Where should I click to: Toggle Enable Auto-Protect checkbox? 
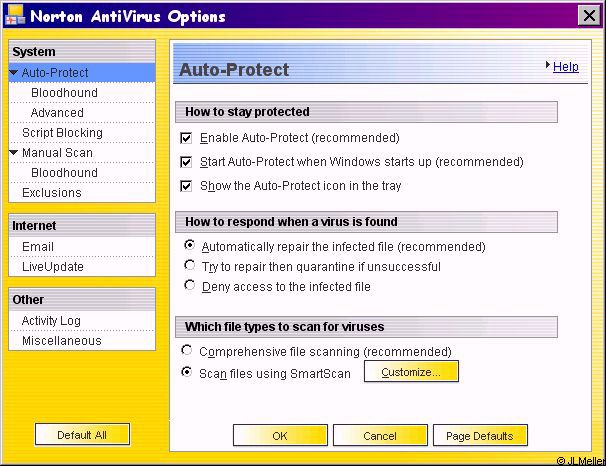(x=186, y=138)
